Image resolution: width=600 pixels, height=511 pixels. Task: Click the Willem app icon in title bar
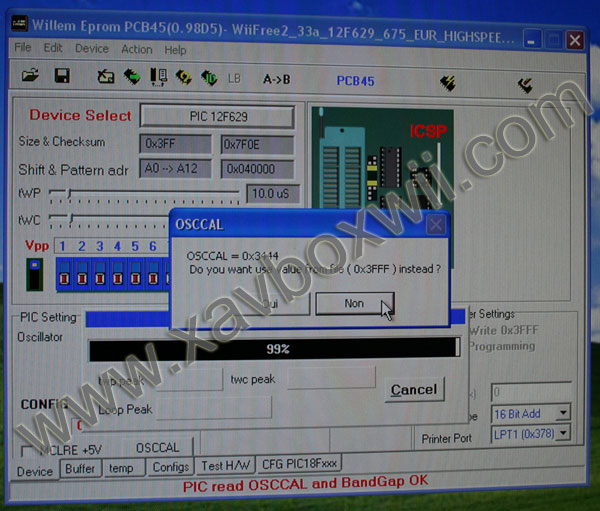pos(19,24)
